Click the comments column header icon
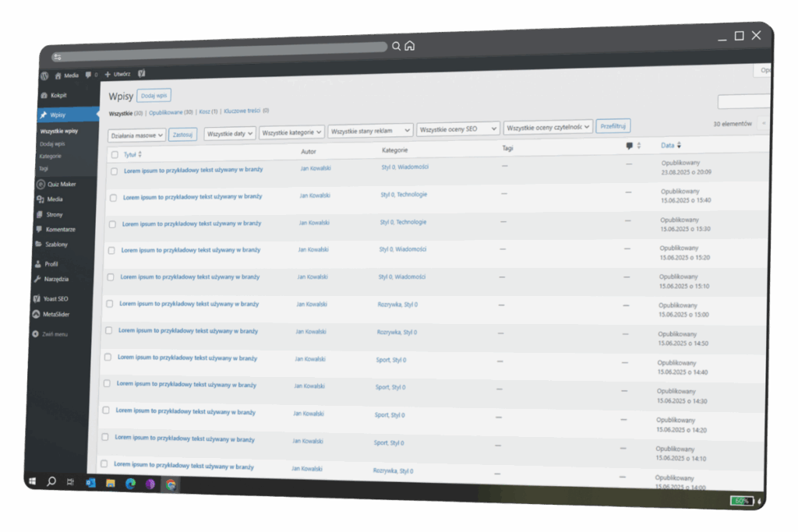 629,146
